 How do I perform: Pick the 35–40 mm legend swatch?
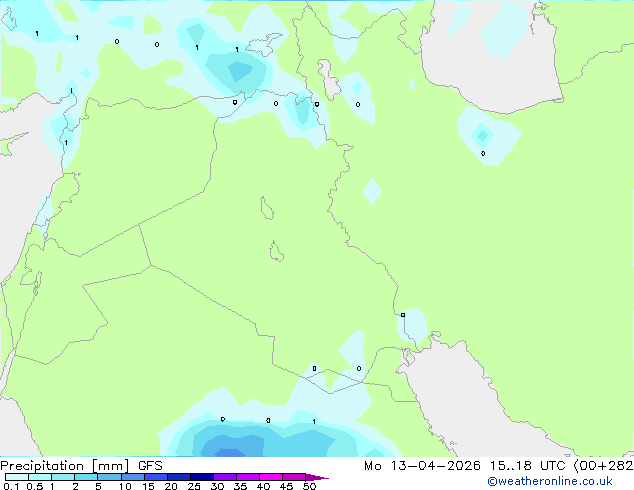click(248, 477)
